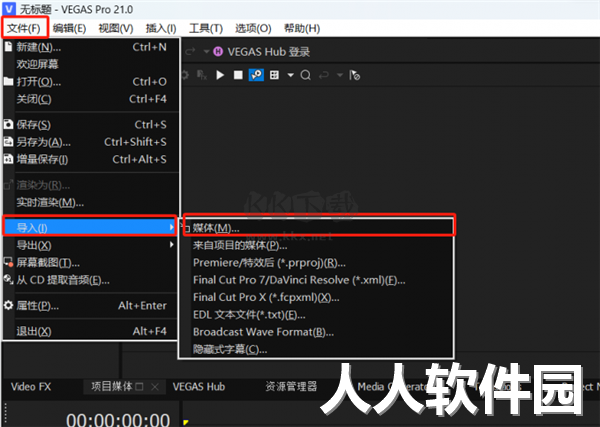Click the VEGAS Pro app icon in title bar
The height and width of the screenshot is (427, 600).
point(9,8)
